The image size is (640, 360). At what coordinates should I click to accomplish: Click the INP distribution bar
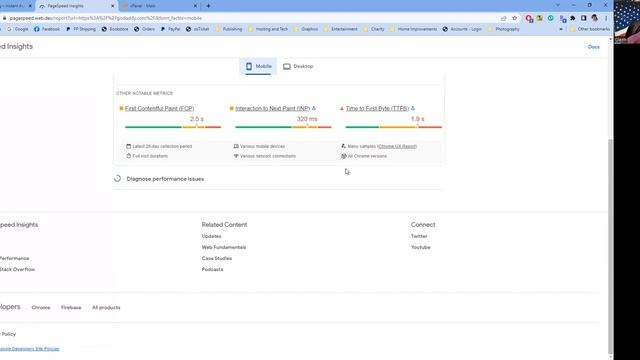[x=283, y=127]
